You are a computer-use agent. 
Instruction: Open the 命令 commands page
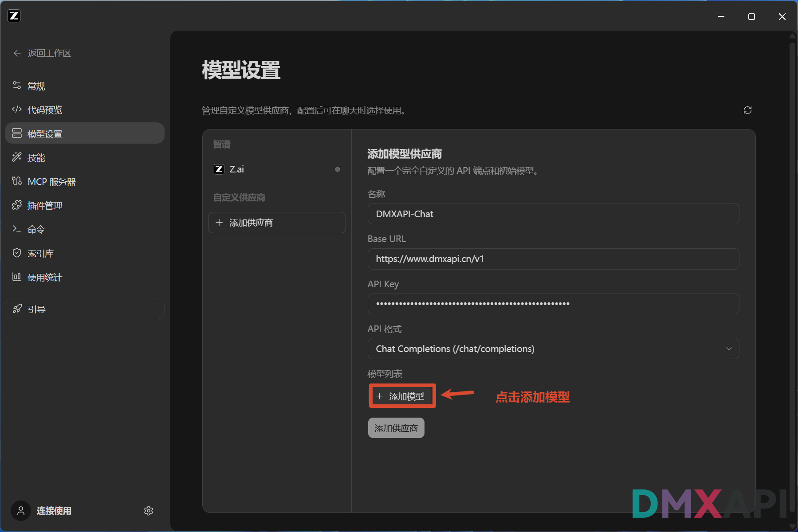pyautogui.click(x=84, y=229)
